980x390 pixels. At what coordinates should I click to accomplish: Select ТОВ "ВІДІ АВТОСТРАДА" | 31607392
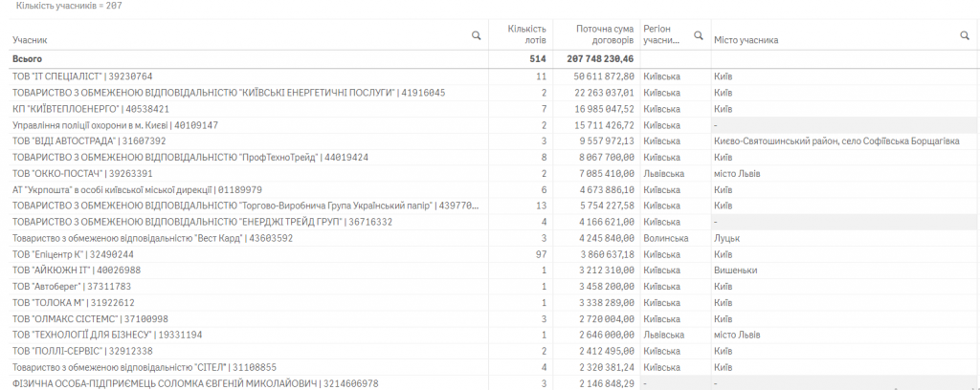[x=89, y=141]
